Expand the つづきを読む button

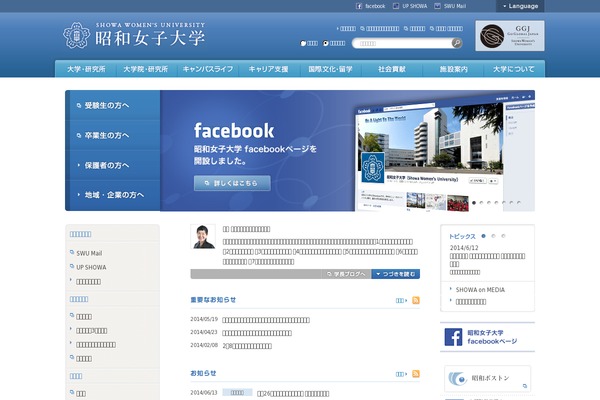[x=396, y=274]
